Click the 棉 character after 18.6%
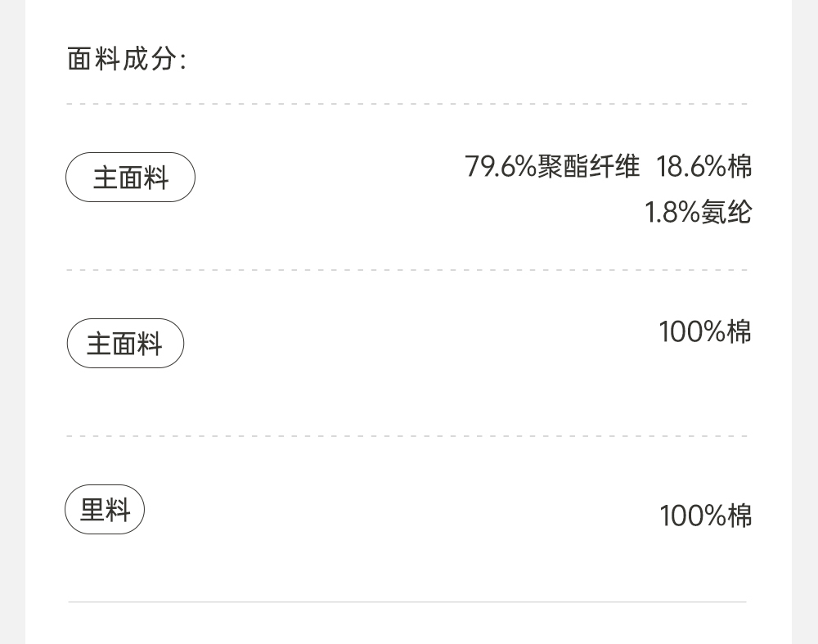 click(x=739, y=167)
